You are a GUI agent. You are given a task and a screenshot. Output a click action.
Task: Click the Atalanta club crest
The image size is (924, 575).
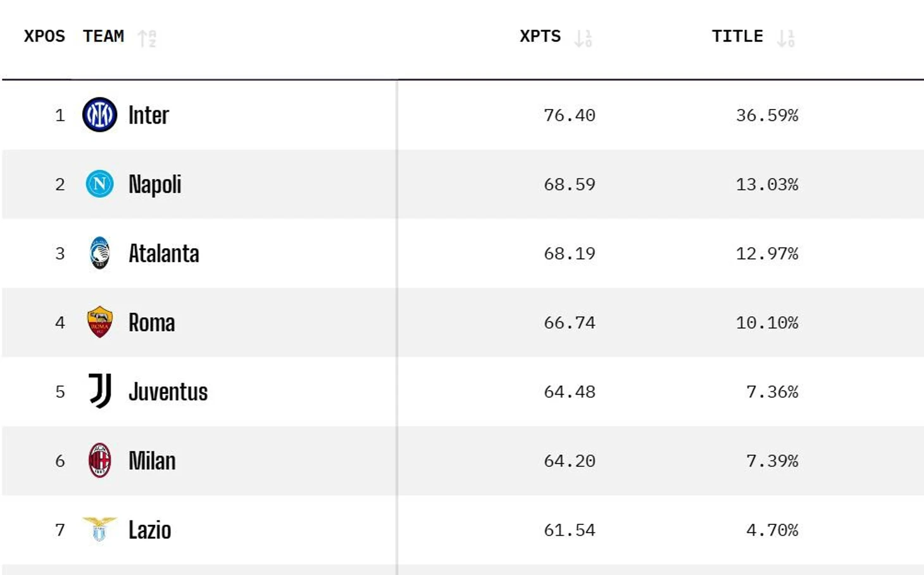click(99, 253)
